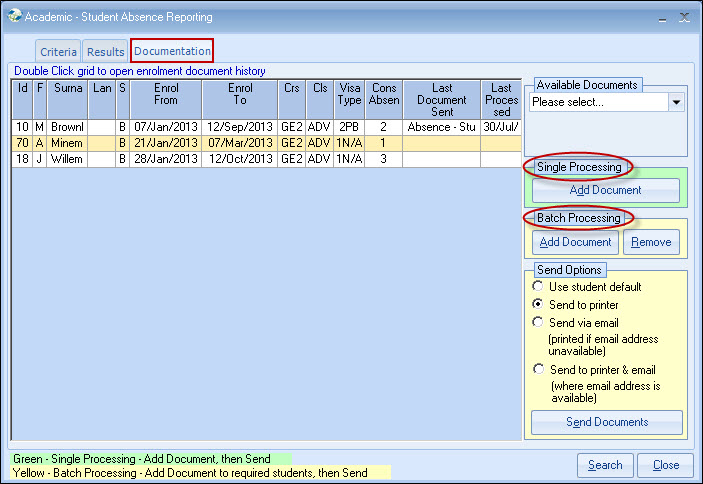Click Add Document under Batch Processing
703x484 pixels.
(x=575, y=242)
